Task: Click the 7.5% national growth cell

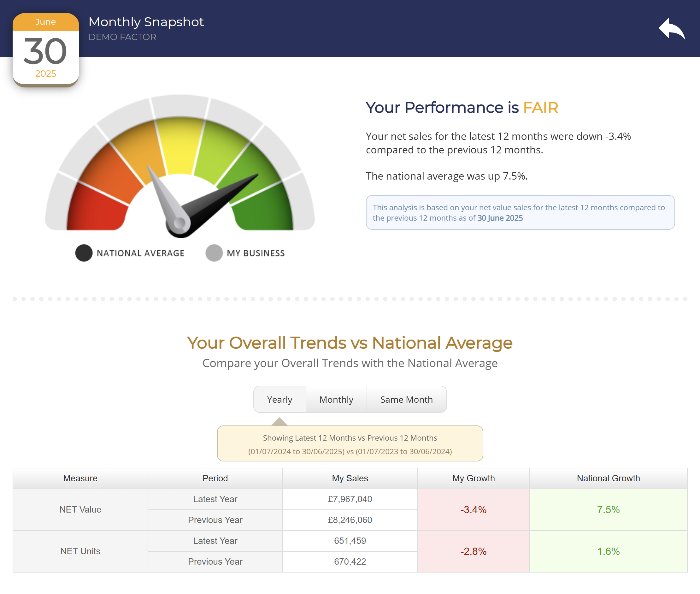Action: click(608, 509)
